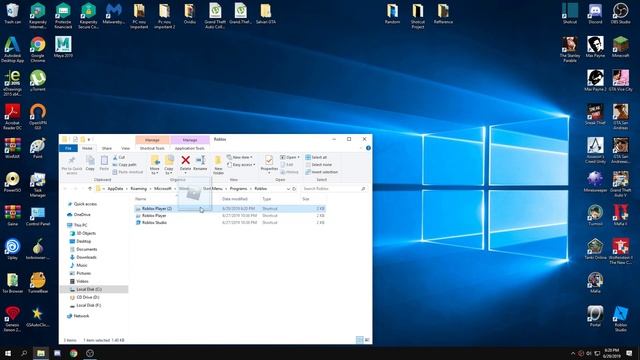Image resolution: width=640 pixels, height=360 pixels.
Task: Open the Minecraft desktop shortcut
Action: (620, 47)
